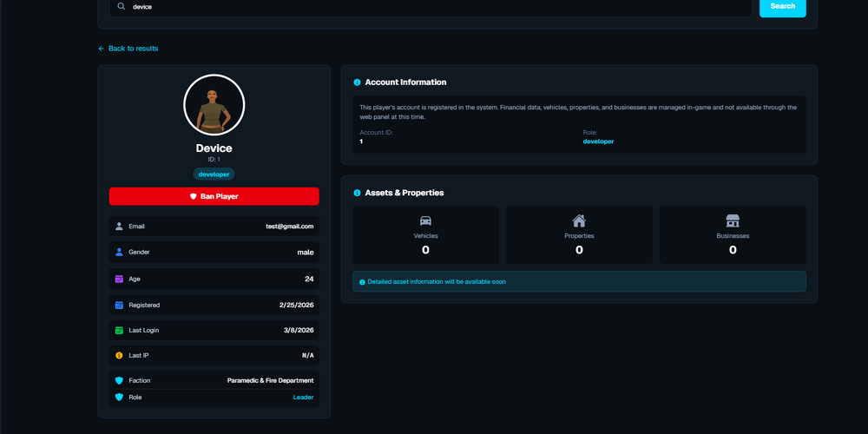
Task: Click the shield icon on Ban Player button
Action: point(194,196)
